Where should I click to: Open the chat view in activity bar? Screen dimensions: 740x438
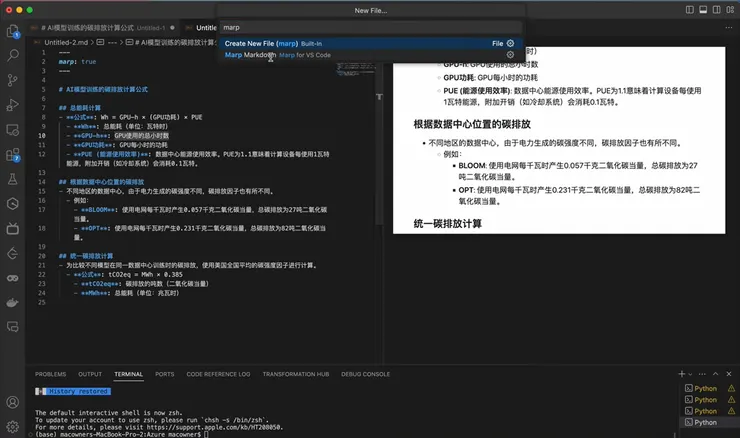pos(13,327)
